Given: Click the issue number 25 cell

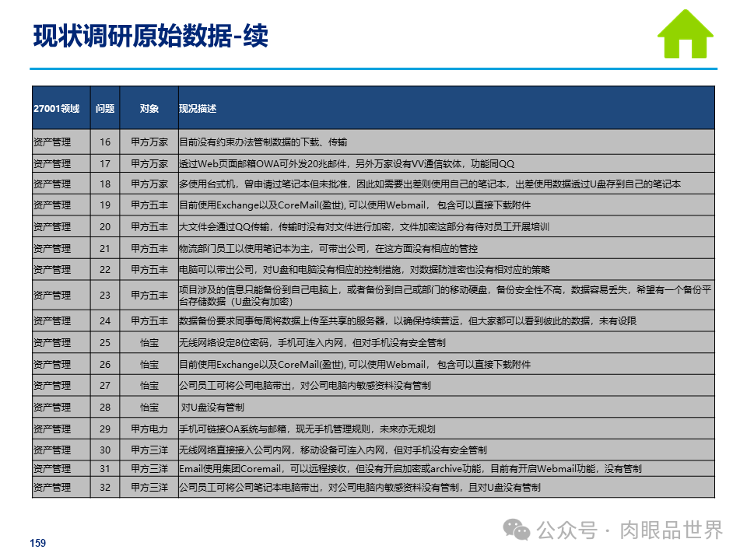Looking at the screenshot, I should coord(105,343).
